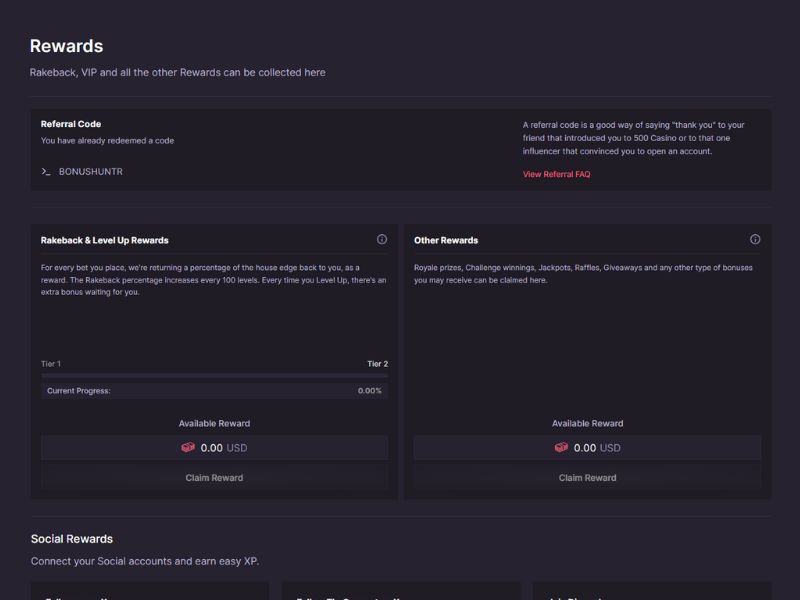Click the 0.00% progress value
This screenshot has height=600, width=800.
pos(369,391)
